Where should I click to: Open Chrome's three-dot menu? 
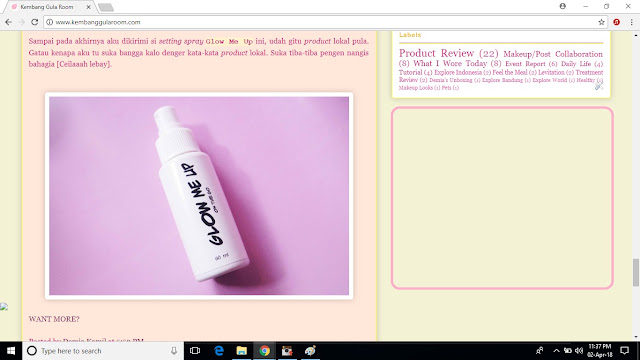631,22
